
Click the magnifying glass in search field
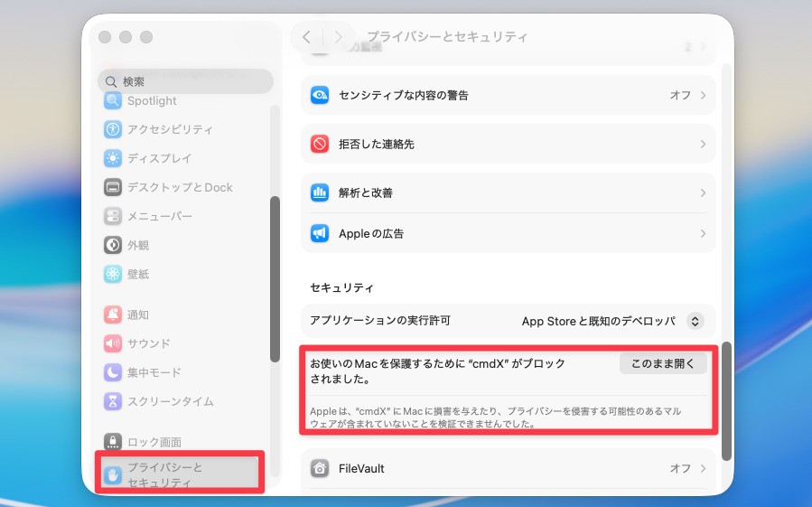point(110,82)
